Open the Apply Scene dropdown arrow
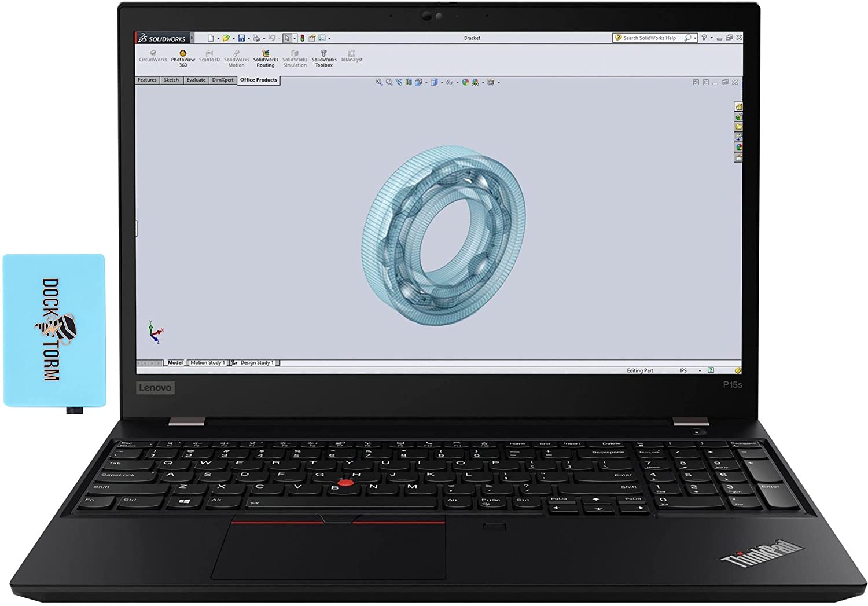The width and height of the screenshot is (868, 606). [483, 83]
